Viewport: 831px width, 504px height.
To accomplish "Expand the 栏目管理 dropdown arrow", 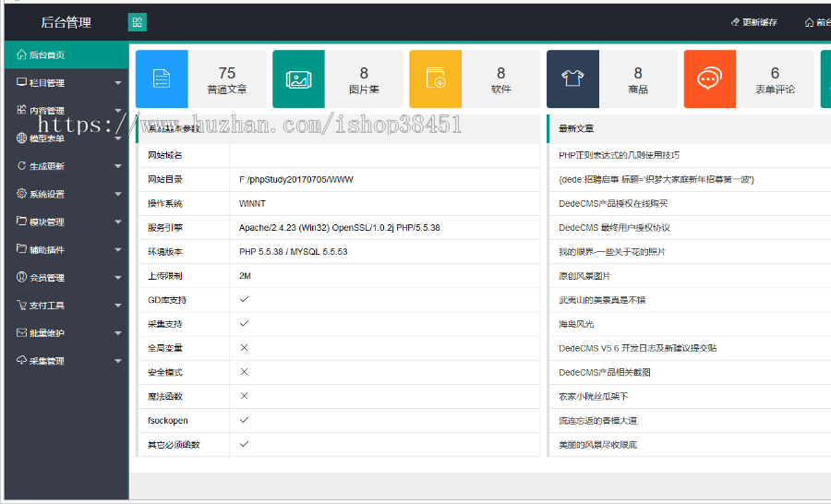I will (x=117, y=83).
